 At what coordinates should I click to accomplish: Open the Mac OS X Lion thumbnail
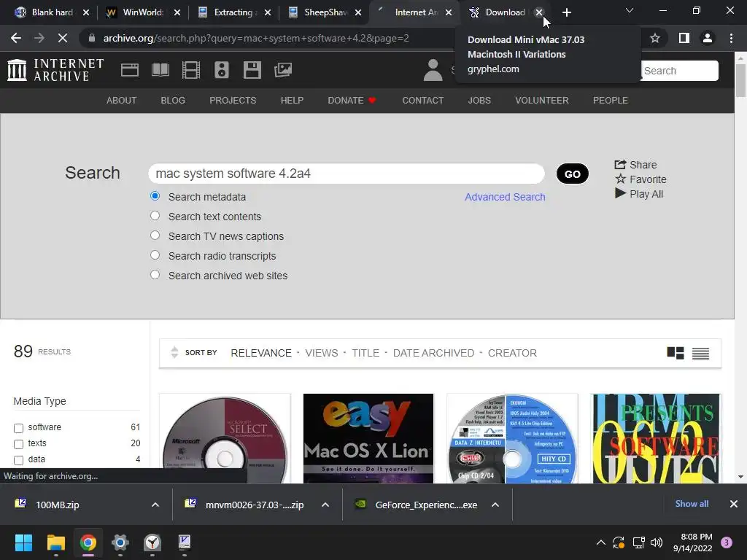click(368, 438)
